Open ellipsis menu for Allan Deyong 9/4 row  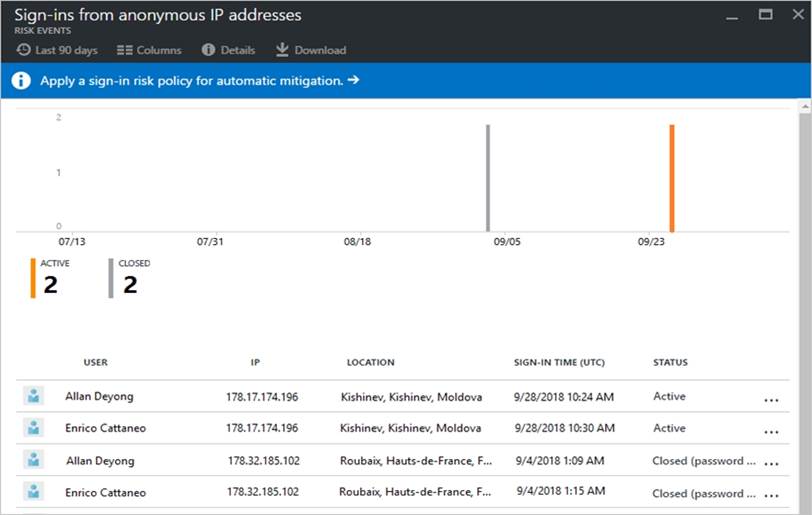(770, 463)
